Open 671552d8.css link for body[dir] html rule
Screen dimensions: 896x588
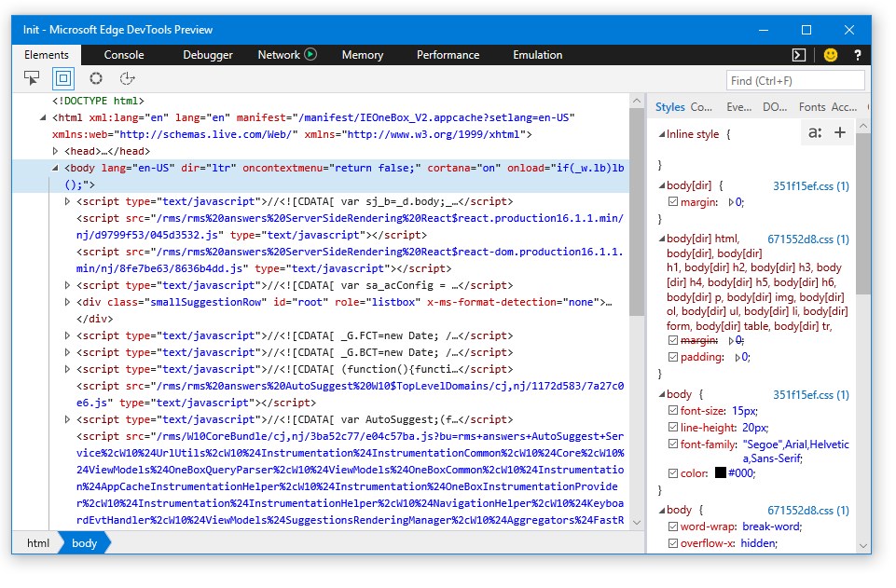808,239
